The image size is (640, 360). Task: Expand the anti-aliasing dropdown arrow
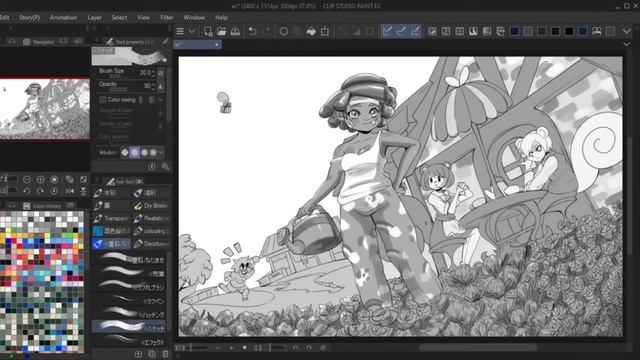[161, 153]
